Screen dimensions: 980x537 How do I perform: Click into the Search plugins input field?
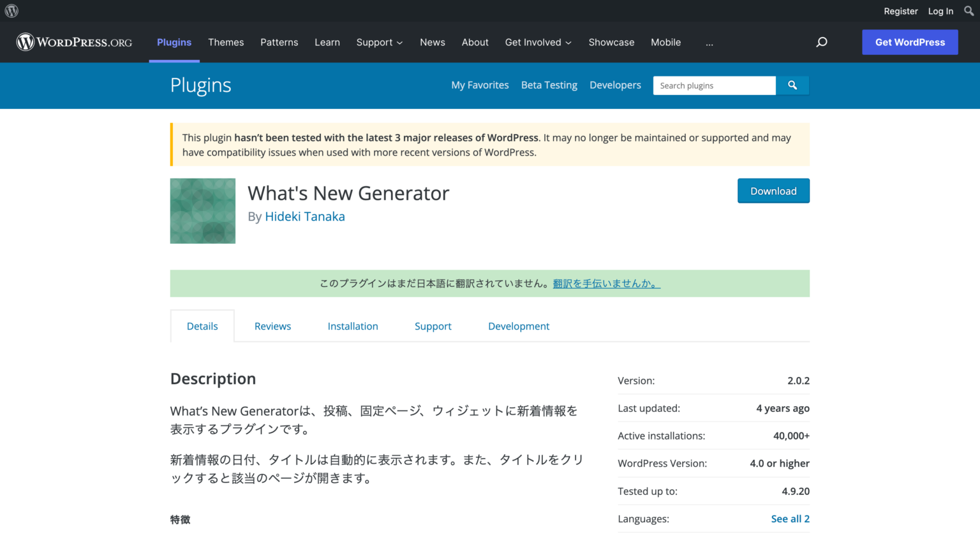[714, 85]
